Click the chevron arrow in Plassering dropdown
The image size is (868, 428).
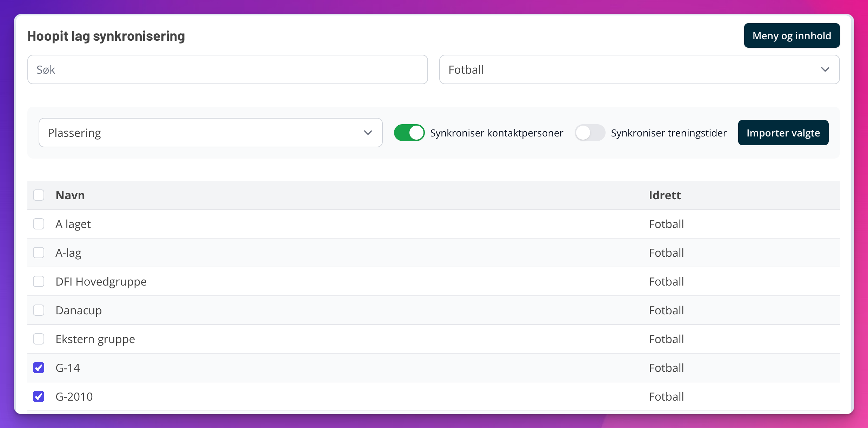pyautogui.click(x=368, y=133)
